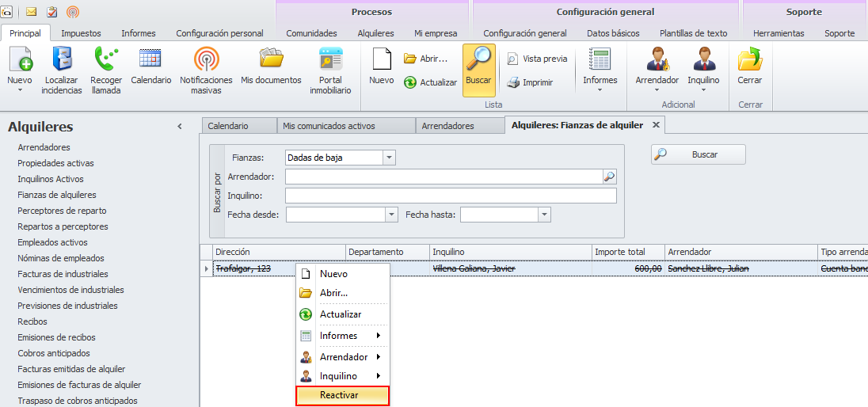Open Vista previa in the ribbon

[x=537, y=59]
